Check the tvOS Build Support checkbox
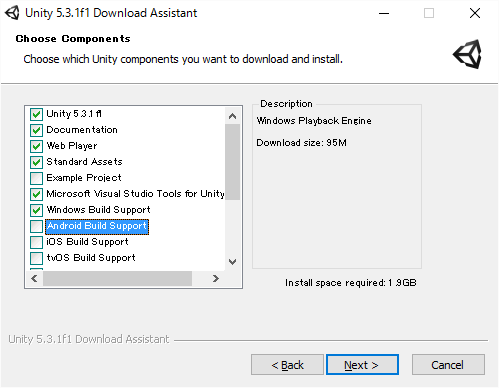The width and height of the screenshot is (499, 388). click(36, 258)
